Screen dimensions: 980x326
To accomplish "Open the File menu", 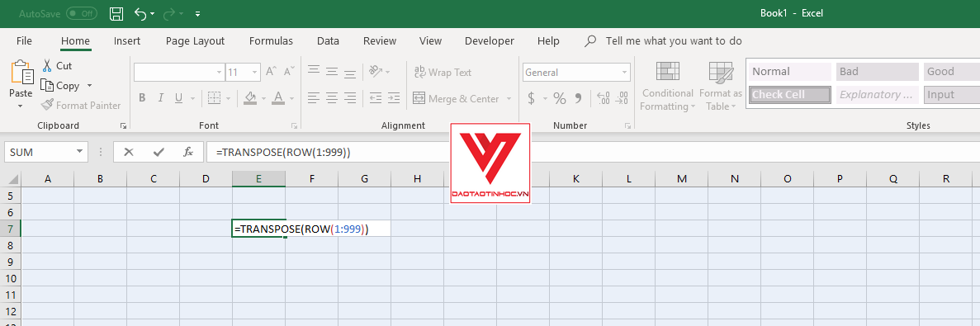I will 25,40.
